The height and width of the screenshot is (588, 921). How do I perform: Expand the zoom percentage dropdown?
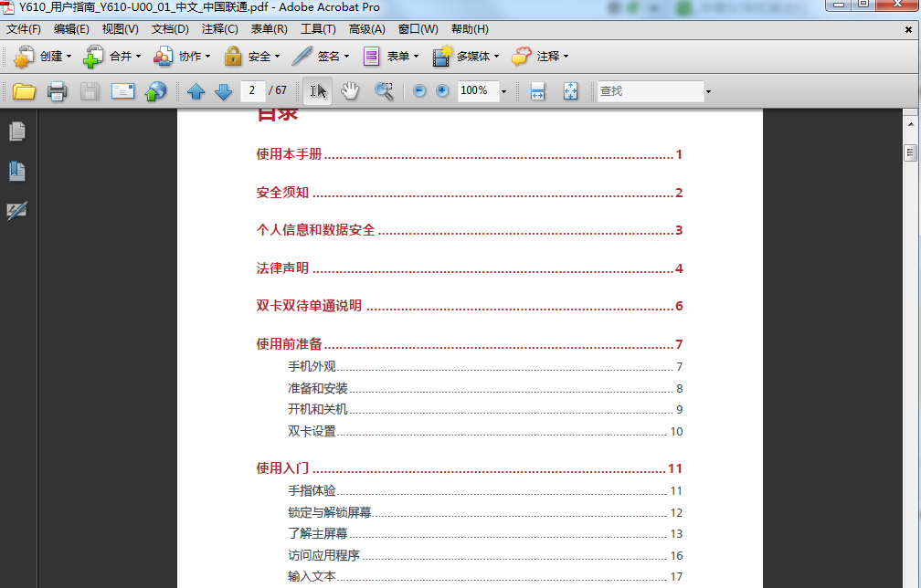(501, 90)
